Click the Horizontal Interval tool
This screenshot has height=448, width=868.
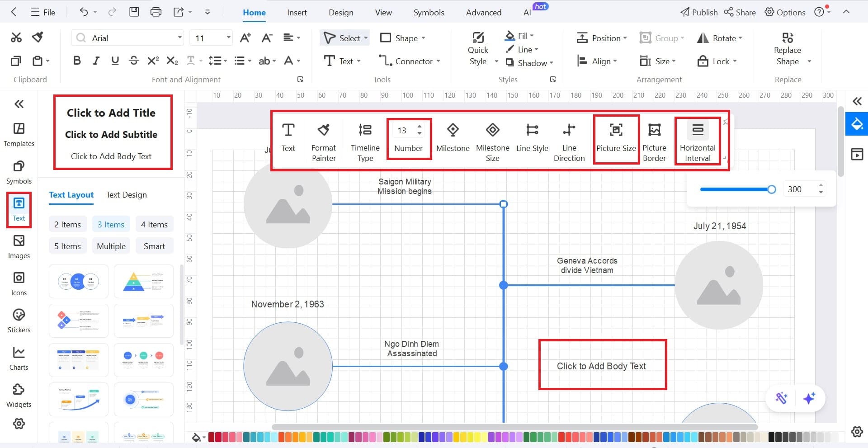(698, 141)
